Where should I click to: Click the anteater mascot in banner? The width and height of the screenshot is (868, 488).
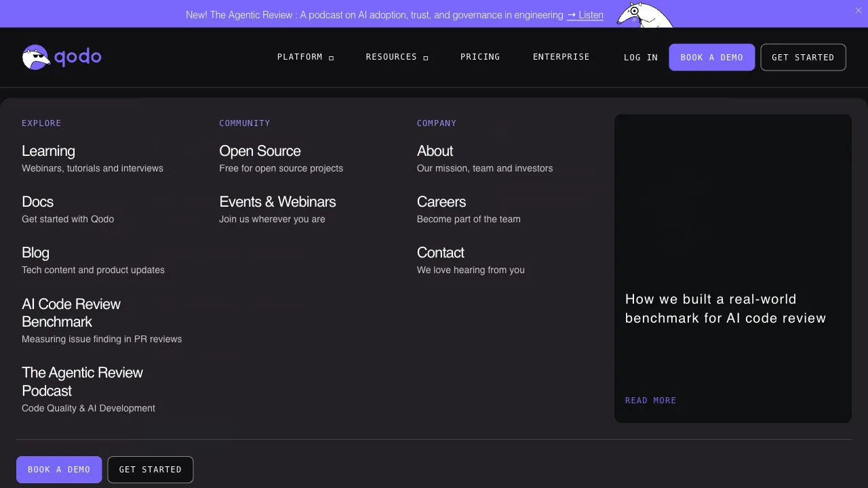(644, 15)
